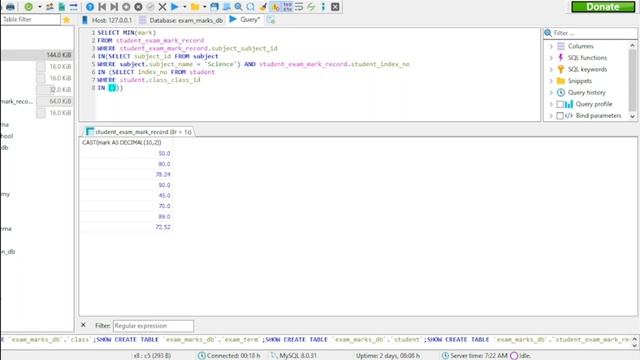Click the MySQL 8.0.31 status entry
The height and width of the screenshot is (360, 640).
(x=294, y=356)
